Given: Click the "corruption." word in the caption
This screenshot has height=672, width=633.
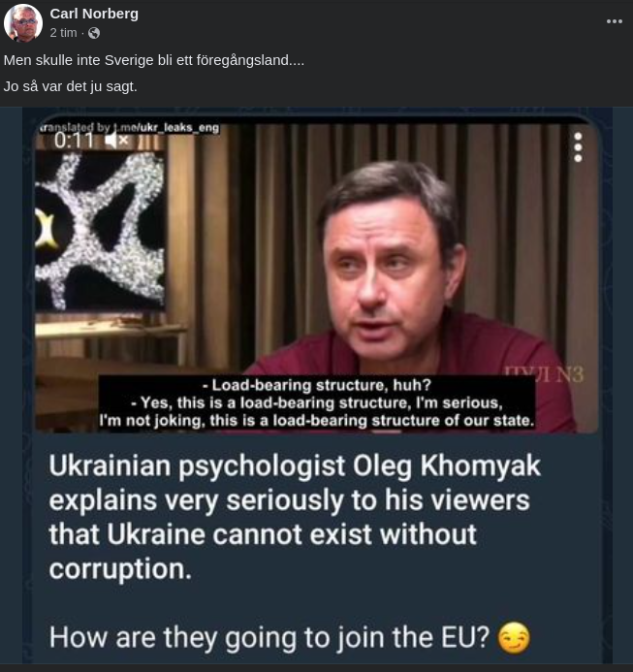Looking at the screenshot, I should tap(119, 568).
